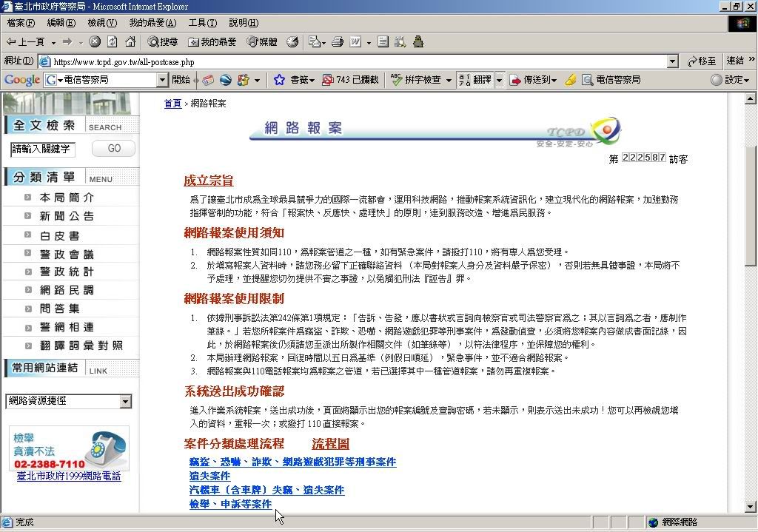Expand the Google search box dropdown
The image size is (758, 532).
pyautogui.click(x=162, y=80)
